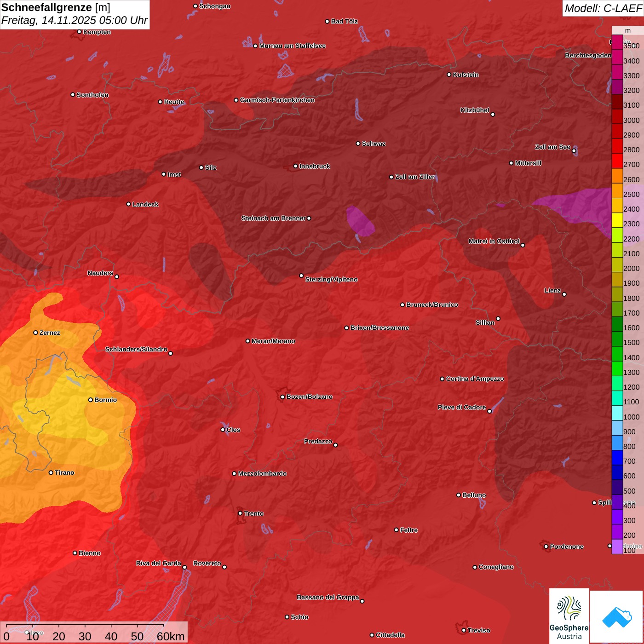Screen dimensions: 644x644
Task: Click the Schlanders/Silandro label
Action: pos(136,349)
